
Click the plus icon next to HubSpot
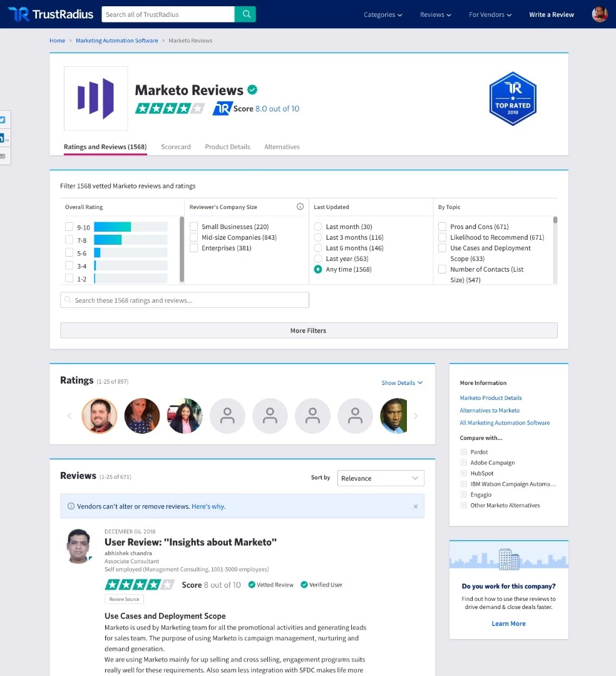pos(463,473)
